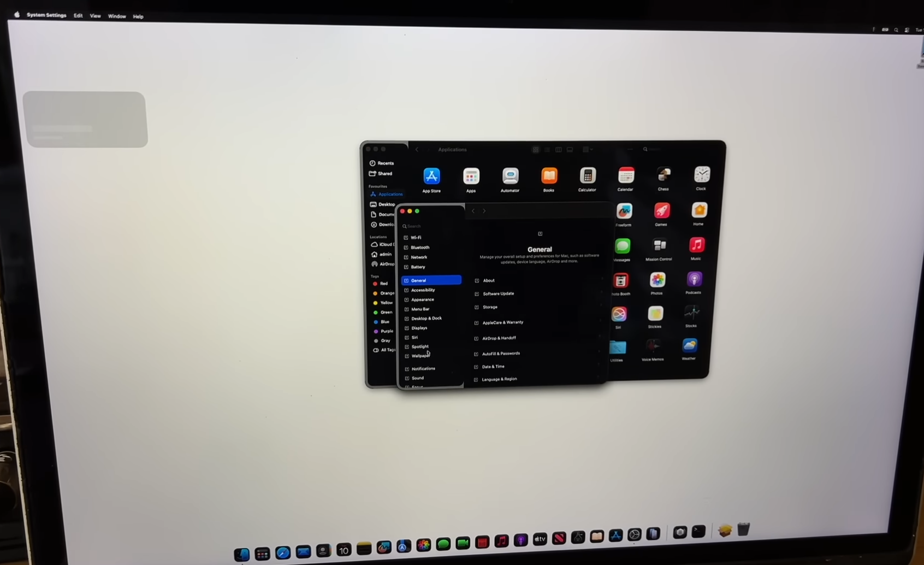Switch Finder to icon view

click(536, 150)
